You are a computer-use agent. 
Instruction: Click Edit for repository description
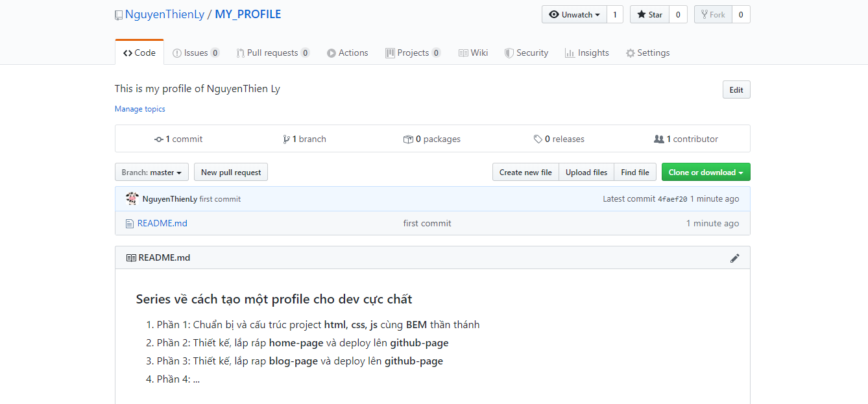[736, 89]
